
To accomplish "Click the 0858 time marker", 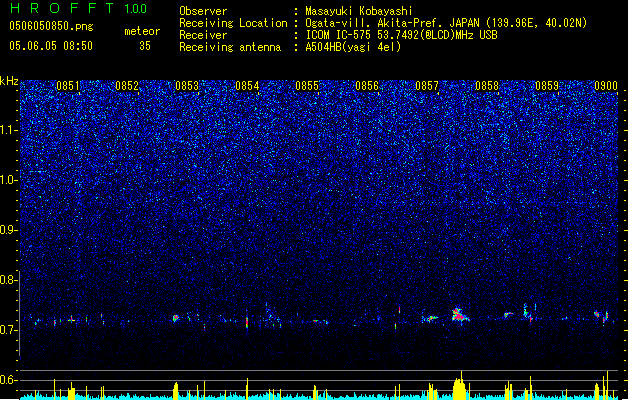I will [x=487, y=86].
